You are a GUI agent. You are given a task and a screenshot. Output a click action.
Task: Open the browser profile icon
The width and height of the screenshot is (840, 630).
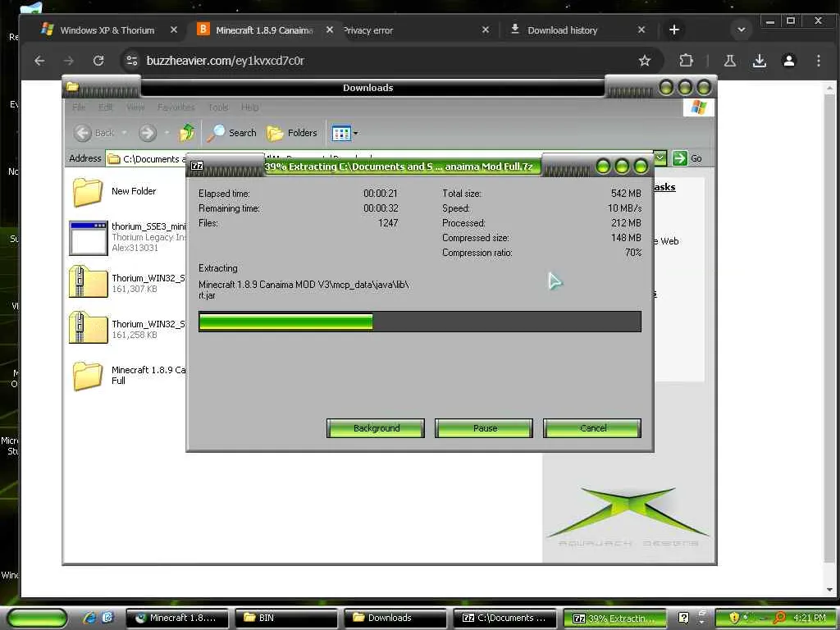[788, 61]
